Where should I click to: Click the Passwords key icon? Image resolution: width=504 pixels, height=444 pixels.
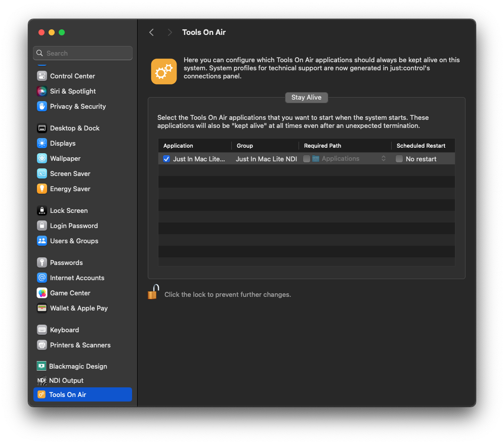coord(42,262)
